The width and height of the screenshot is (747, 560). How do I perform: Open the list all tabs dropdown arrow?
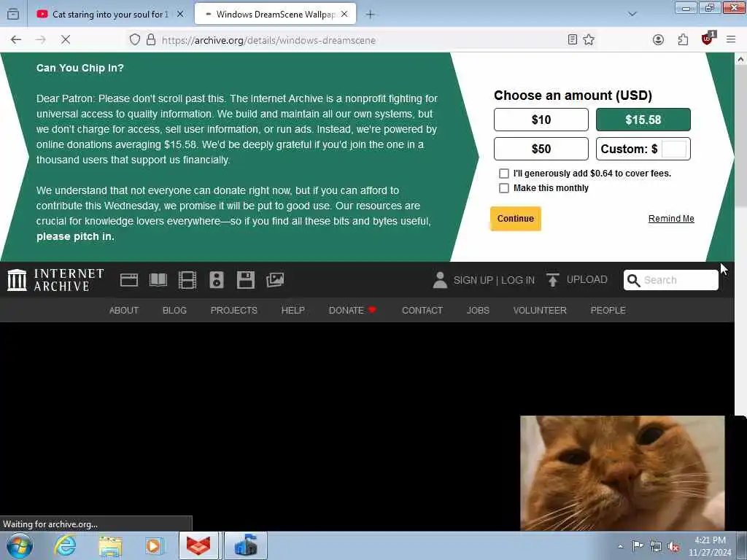[632, 15]
